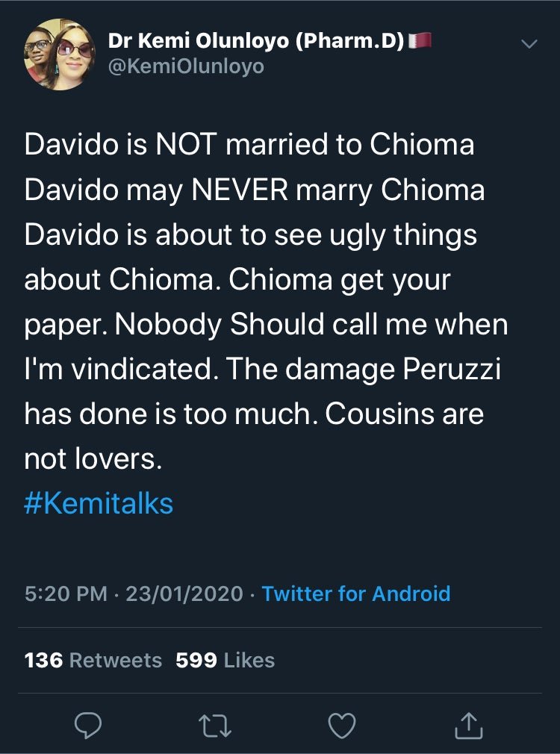This screenshot has height=754, width=560.
Task: Click the flag emoji beside the name
Action: [423, 43]
